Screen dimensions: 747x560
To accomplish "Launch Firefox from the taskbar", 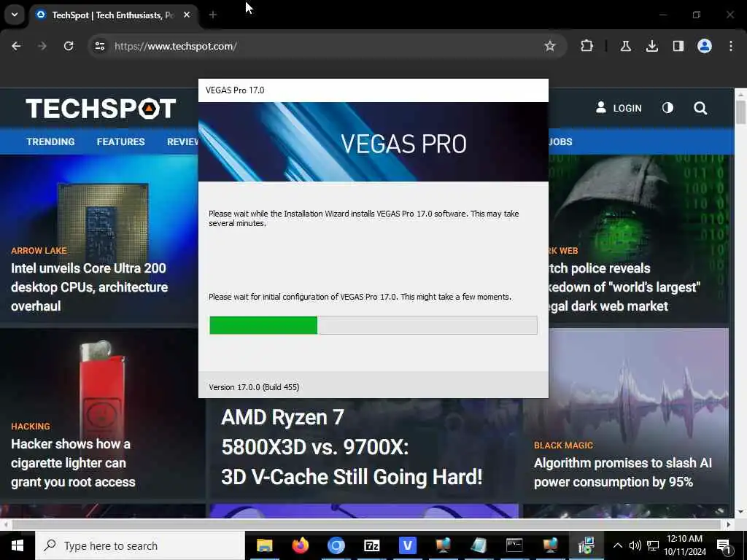I will point(300,545).
